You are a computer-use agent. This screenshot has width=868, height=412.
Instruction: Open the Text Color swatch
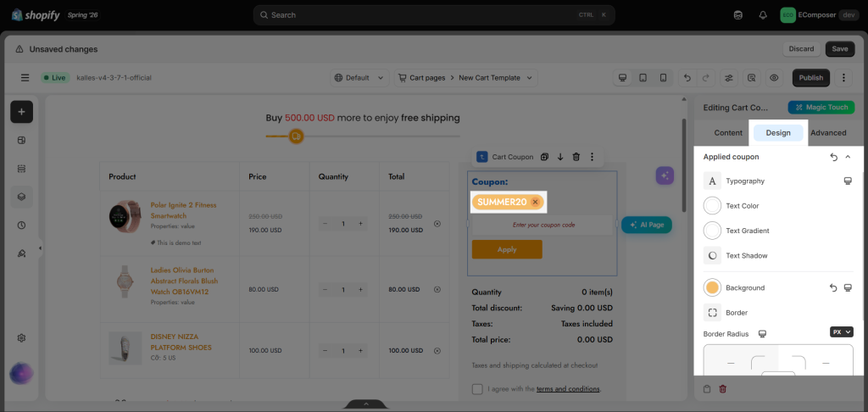[x=712, y=206]
